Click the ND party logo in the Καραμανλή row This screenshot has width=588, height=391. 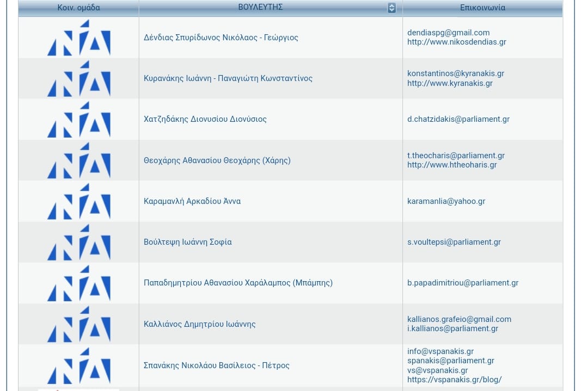pos(79,201)
